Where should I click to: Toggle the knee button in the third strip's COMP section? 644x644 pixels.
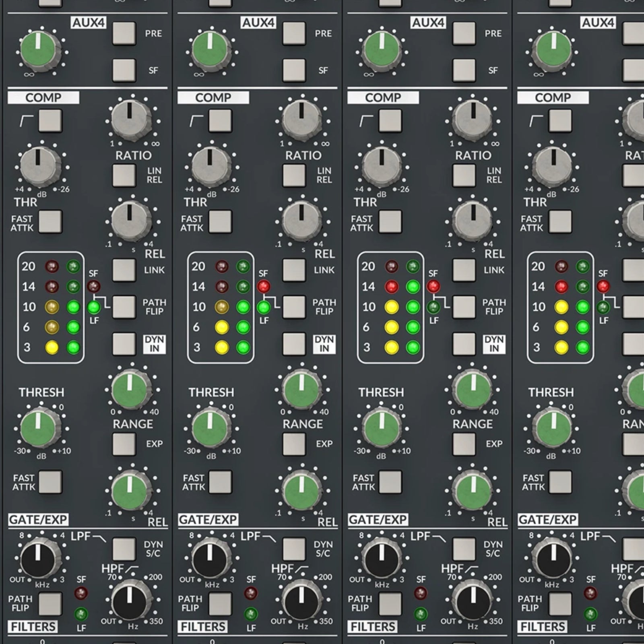[x=390, y=120]
